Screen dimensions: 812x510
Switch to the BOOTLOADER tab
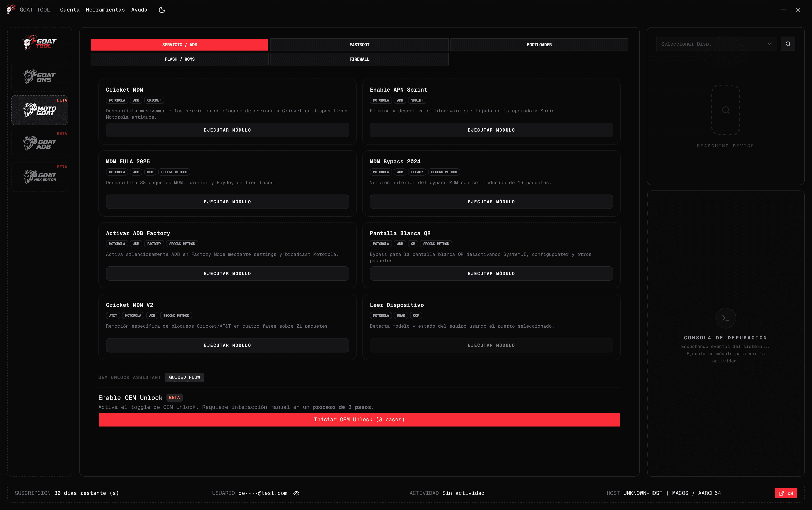pos(539,44)
